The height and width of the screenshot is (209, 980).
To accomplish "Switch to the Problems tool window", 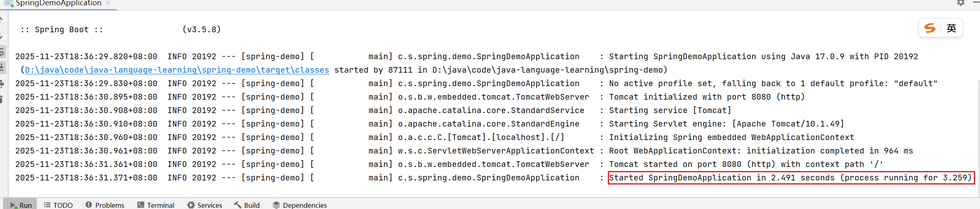I will pos(105,205).
